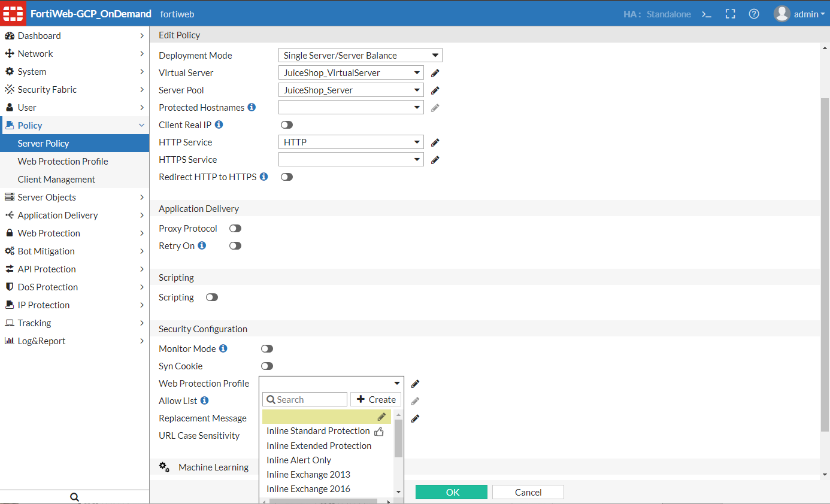Viewport: 830px width, 504px height.
Task: Click the thumbs-up icon beside Inline Standard Protection
Action: (x=378, y=431)
